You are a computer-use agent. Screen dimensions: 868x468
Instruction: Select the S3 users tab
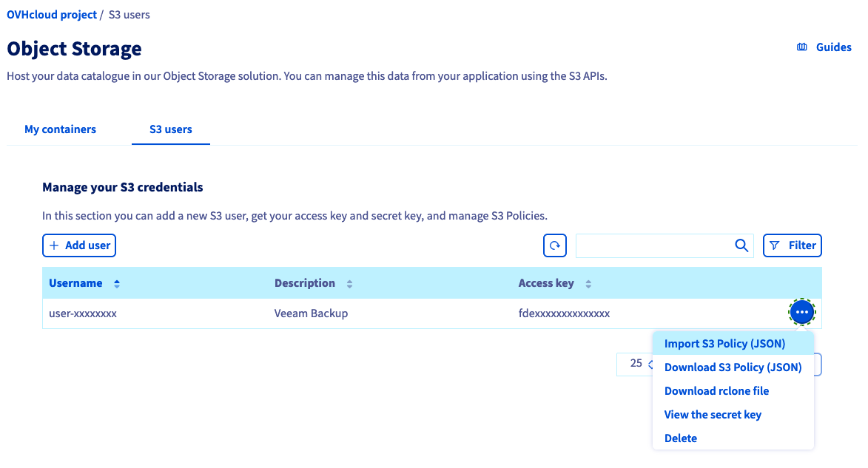tap(170, 129)
